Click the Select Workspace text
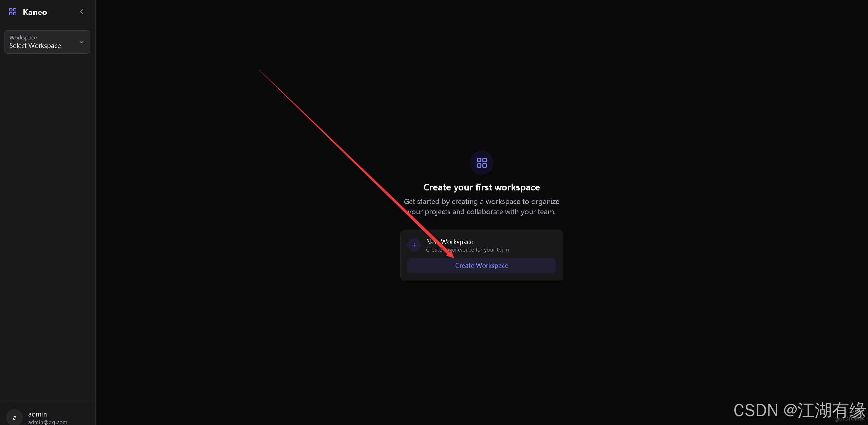 (35, 45)
